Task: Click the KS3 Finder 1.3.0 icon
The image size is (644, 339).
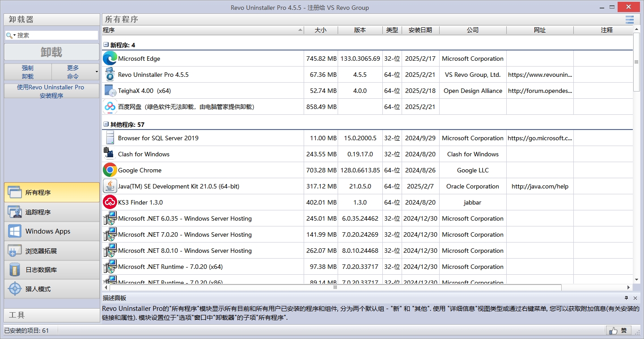Action: 110,202
